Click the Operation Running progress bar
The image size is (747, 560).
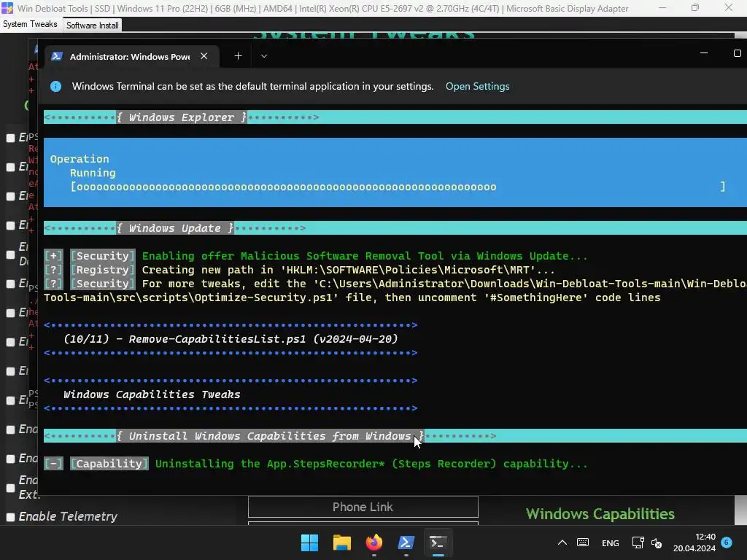(398, 187)
